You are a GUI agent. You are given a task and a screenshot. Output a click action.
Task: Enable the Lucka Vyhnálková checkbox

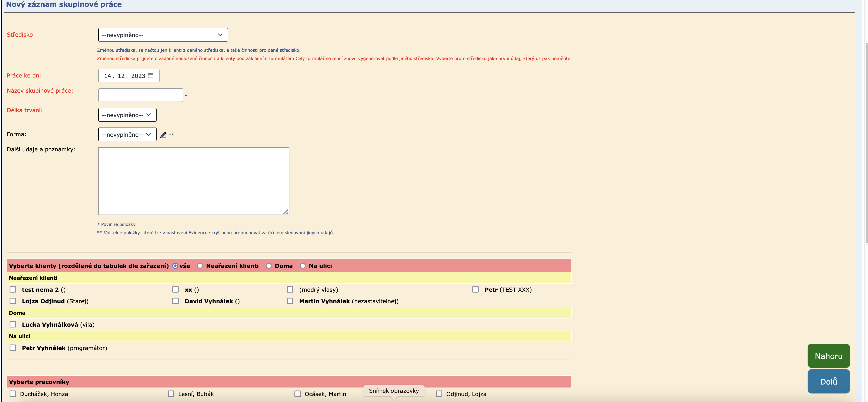click(x=13, y=324)
